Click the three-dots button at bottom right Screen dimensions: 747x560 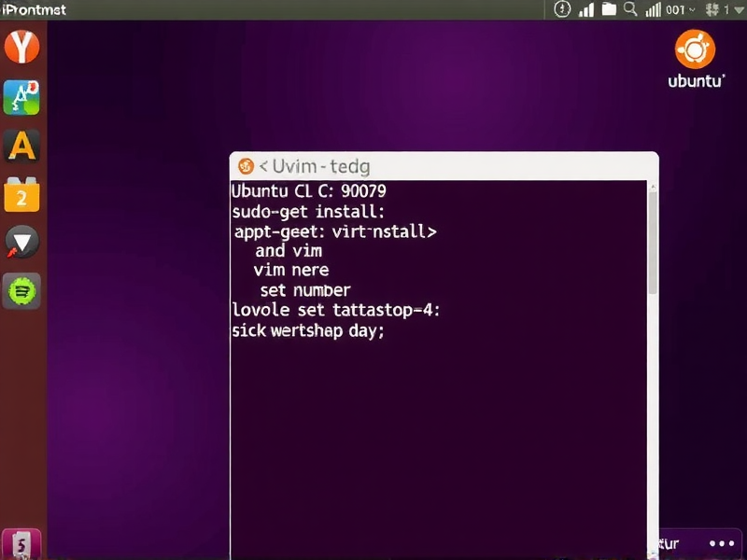(722, 543)
